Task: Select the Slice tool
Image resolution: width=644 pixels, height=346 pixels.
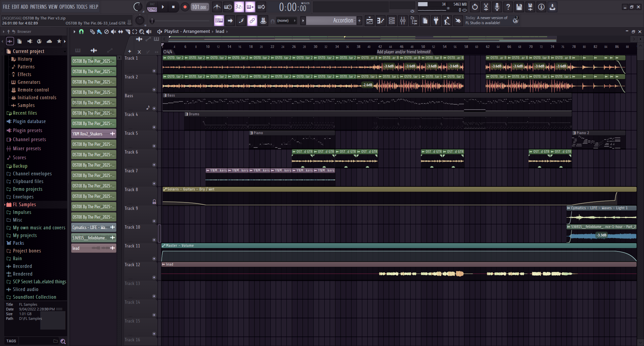Action: tap(127, 32)
